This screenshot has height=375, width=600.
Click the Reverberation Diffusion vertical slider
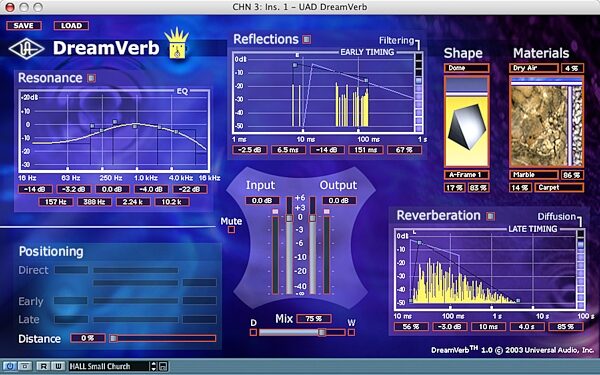581,269
